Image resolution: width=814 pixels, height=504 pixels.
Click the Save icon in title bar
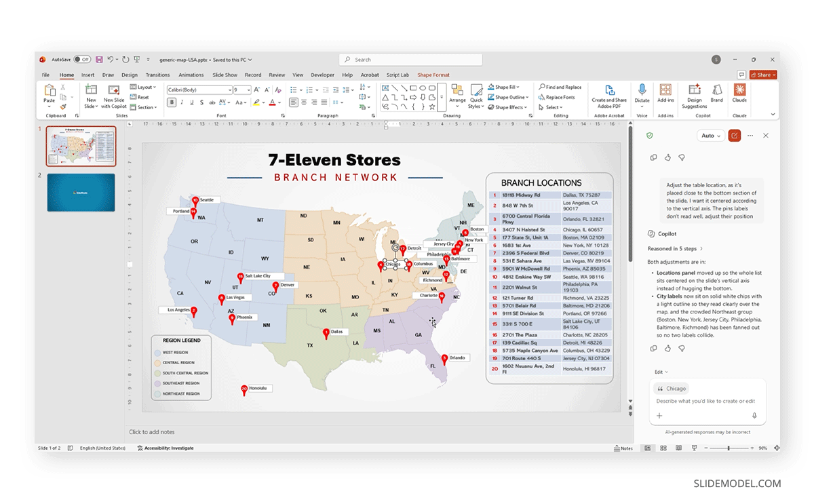point(99,60)
